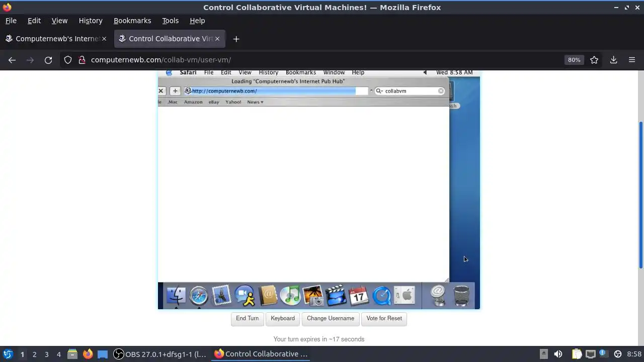The image size is (644, 362).
Task: Launch QuickTime Player from dock
Action: [x=382, y=296]
